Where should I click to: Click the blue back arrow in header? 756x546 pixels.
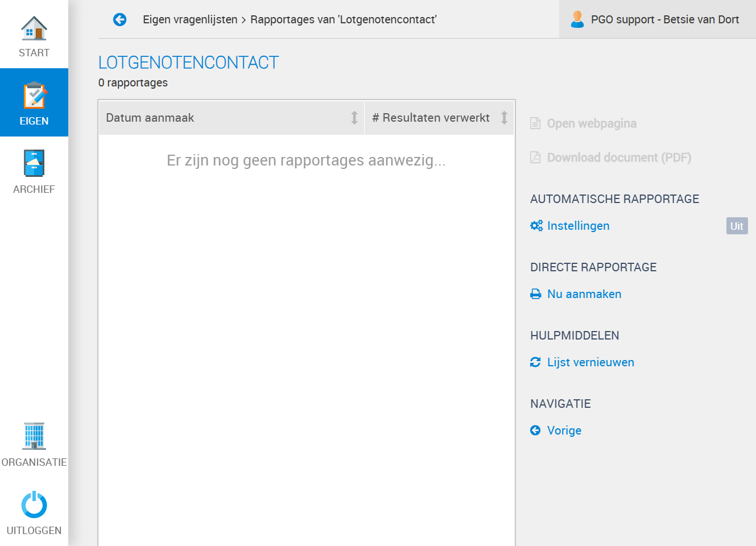coord(119,20)
